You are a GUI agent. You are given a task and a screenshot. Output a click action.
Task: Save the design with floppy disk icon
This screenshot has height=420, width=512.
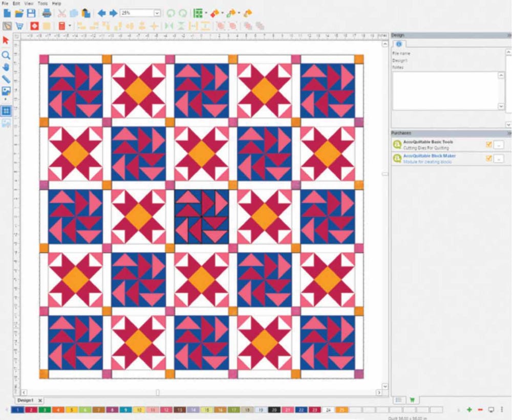[x=31, y=13]
